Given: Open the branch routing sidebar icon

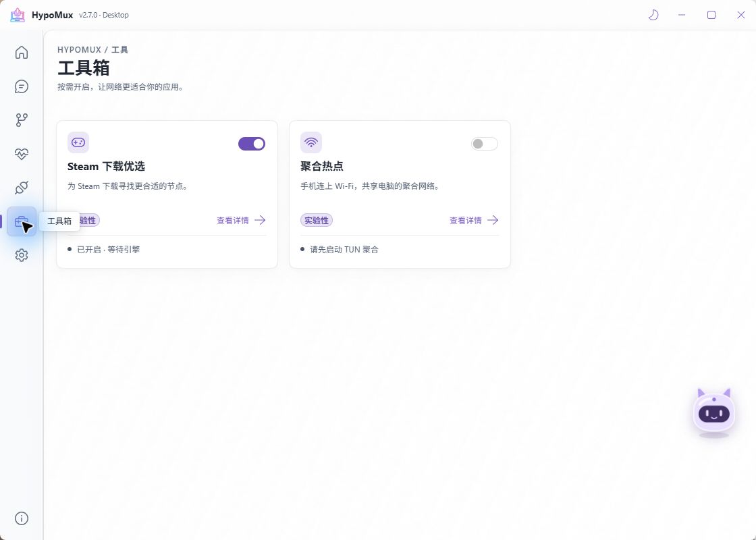Looking at the screenshot, I should pos(21,120).
